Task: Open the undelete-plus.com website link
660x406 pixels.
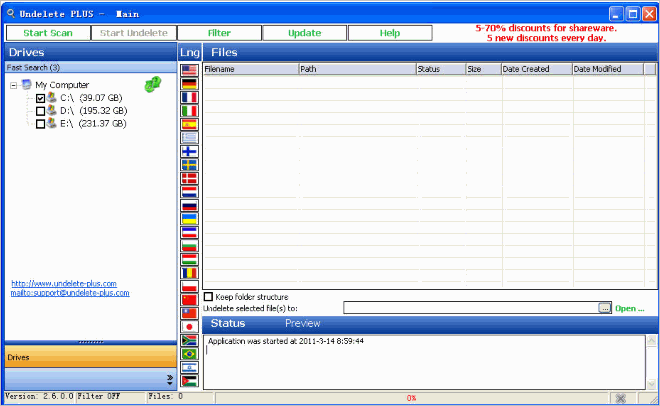Action: point(64,284)
